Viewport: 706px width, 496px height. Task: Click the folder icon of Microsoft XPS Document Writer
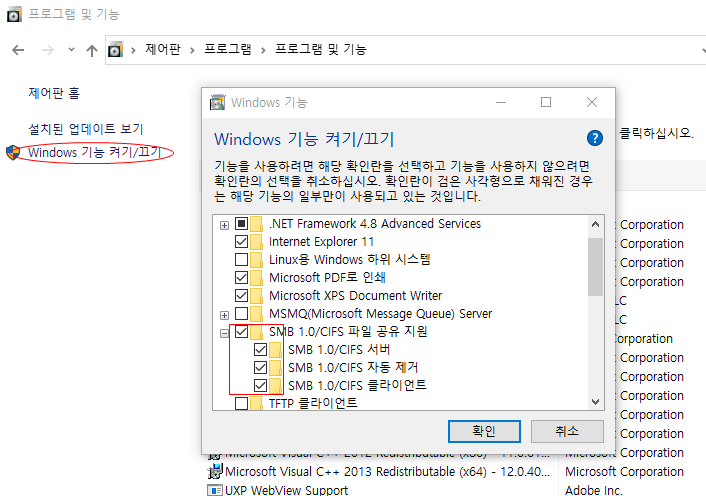(257, 296)
